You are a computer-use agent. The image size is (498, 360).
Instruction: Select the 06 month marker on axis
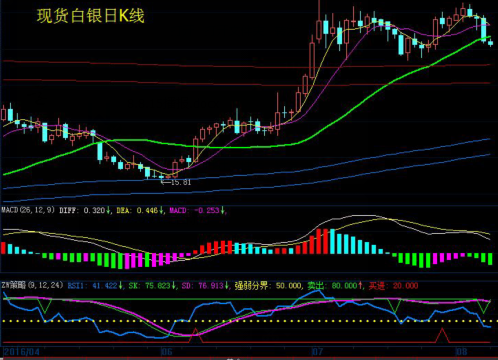pyautogui.click(x=167, y=351)
